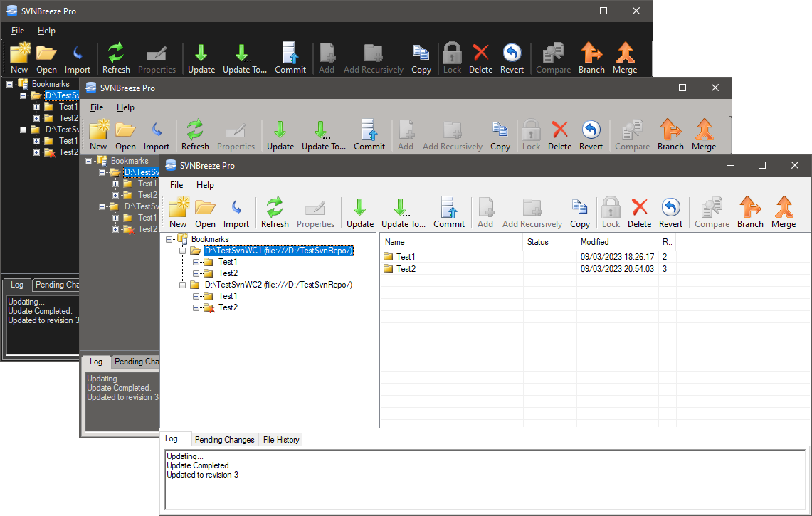Viewport: 812px width, 516px height.
Task: Sort list by Status column header
Action: point(549,242)
